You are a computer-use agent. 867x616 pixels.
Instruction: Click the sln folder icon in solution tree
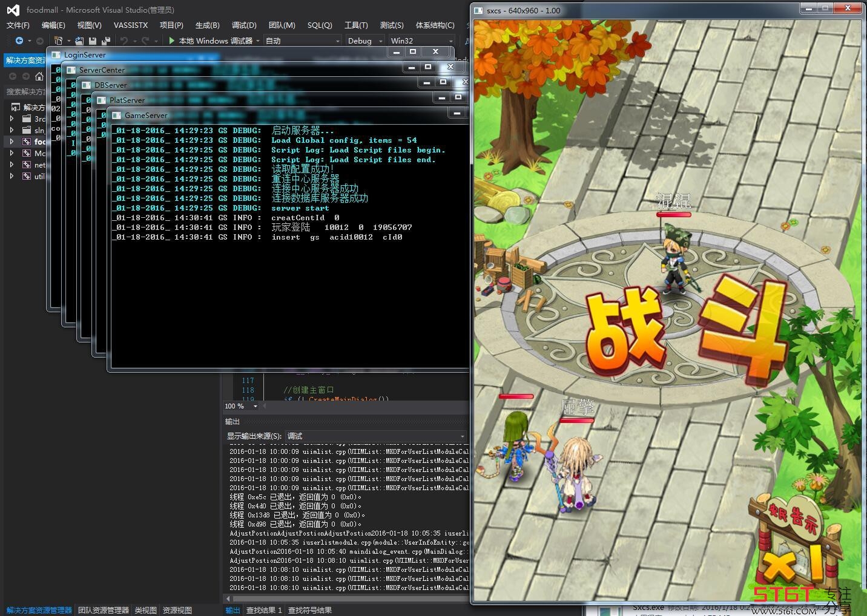pyautogui.click(x=27, y=130)
